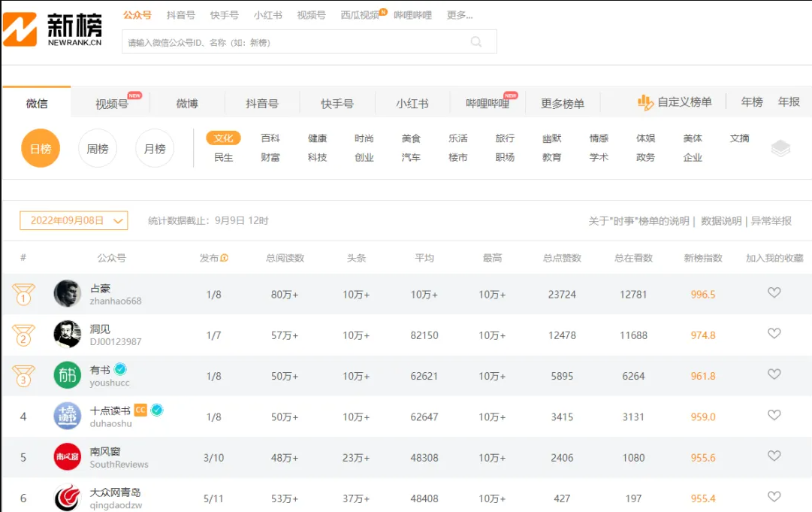Screen dimensions: 812x512
Task: Click the verified badge beside 有书
Action: (x=120, y=369)
